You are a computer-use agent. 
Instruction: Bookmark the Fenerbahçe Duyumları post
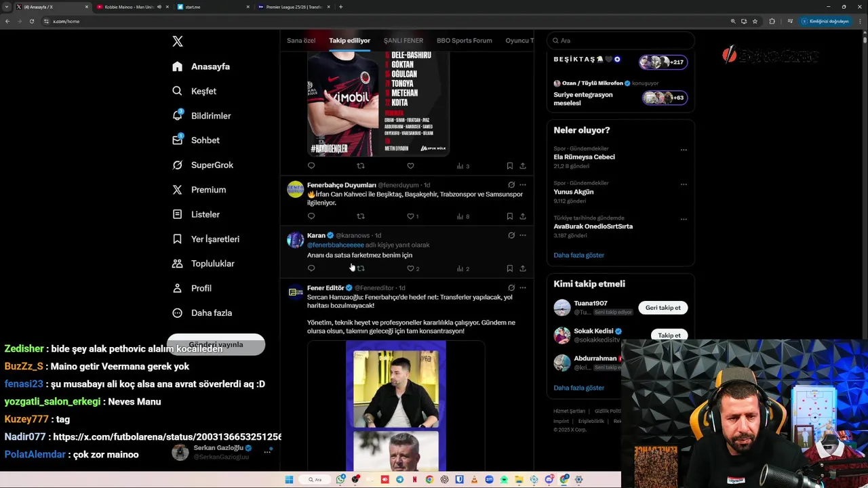(509, 216)
